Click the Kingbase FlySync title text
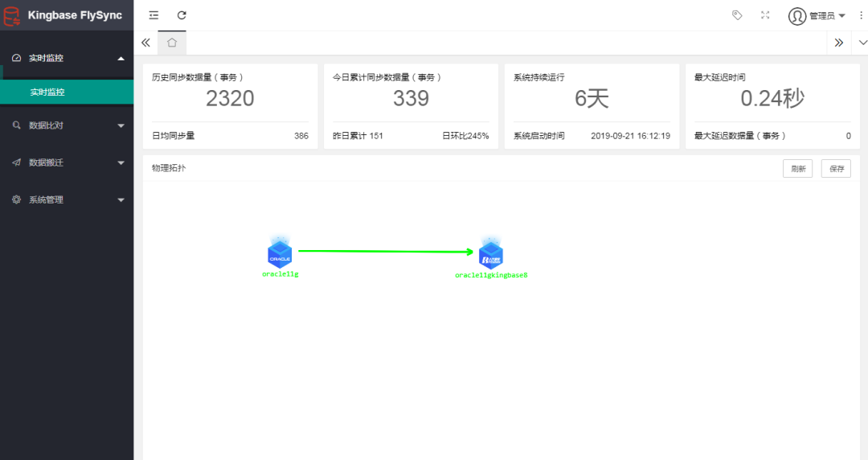Image resolution: width=868 pixels, height=460 pixels. point(75,15)
